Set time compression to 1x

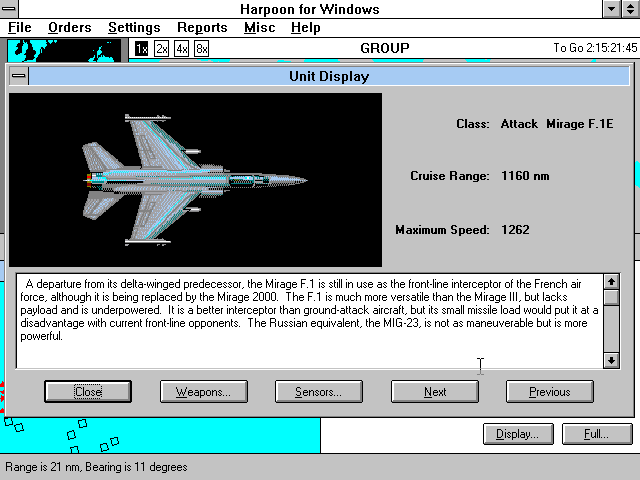pyautogui.click(x=142, y=49)
